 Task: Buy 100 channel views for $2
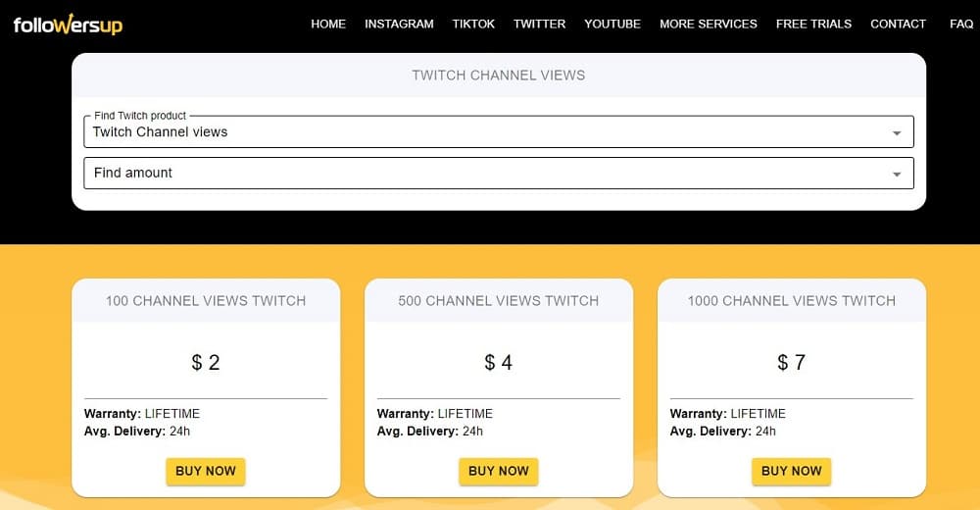206,471
